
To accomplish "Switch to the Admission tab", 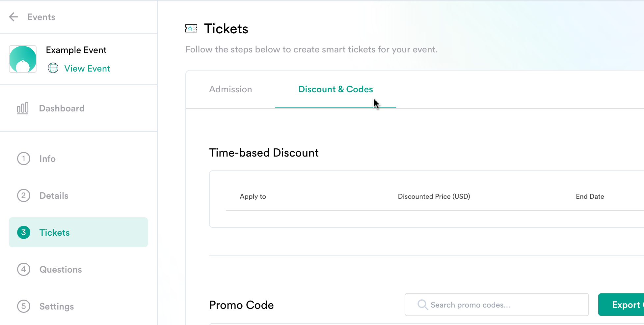I will tap(230, 89).
